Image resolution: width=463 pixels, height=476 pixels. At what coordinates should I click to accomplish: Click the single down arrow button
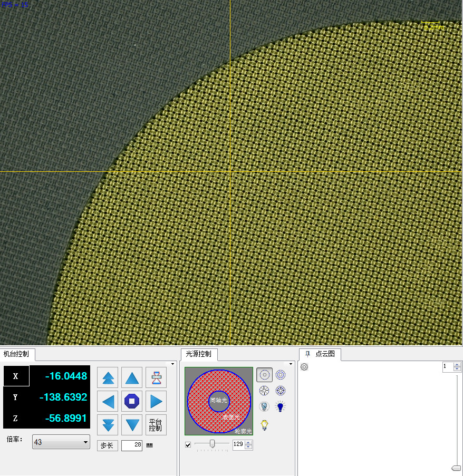pyautogui.click(x=132, y=424)
